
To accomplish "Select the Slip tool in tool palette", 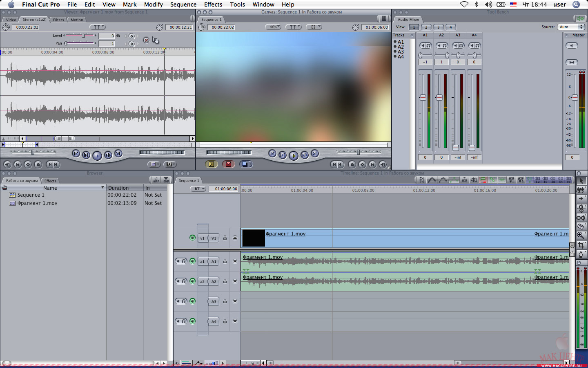I will coord(581,218).
